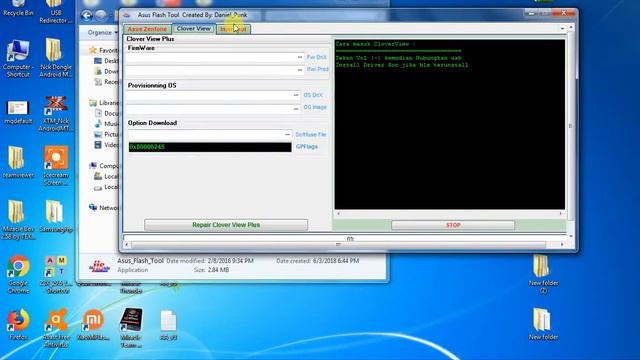Select Videos library in Explorer sidebar
The width and height of the screenshot is (640, 360).
pyautogui.click(x=107, y=145)
